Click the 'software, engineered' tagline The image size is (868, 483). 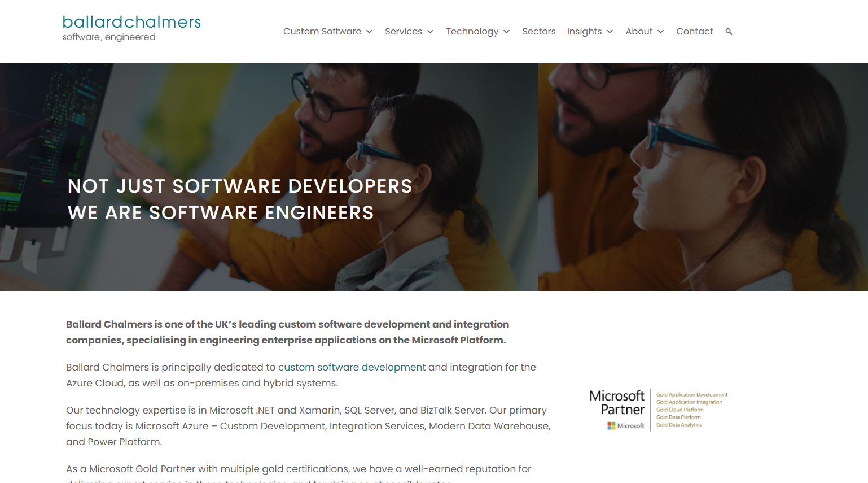point(109,37)
